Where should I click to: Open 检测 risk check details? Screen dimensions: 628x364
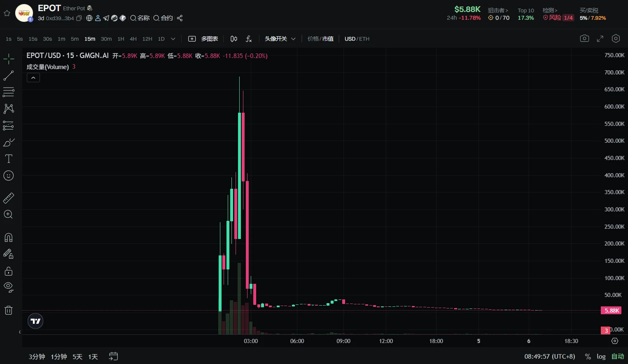coord(550,10)
